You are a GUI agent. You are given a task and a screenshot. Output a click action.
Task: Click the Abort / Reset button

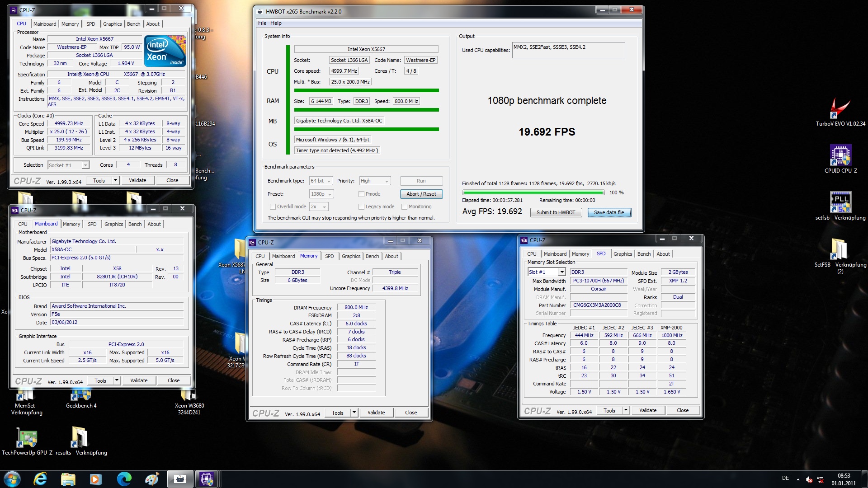pyautogui.click(x=421, y=194)
